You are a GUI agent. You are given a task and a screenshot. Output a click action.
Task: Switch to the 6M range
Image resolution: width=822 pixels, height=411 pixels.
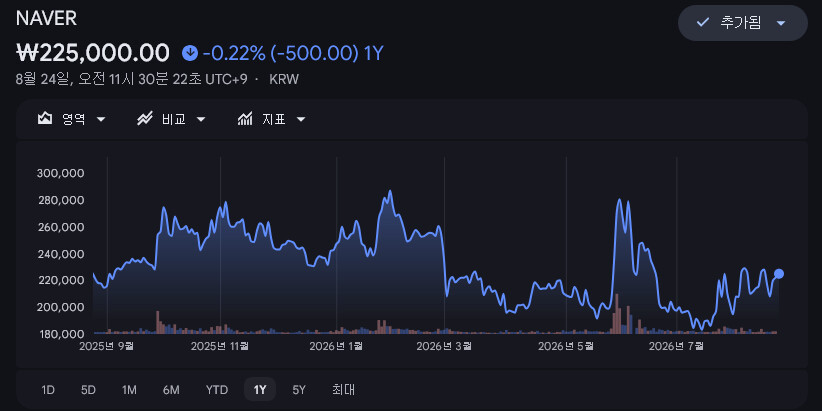[x=171, y=390]
